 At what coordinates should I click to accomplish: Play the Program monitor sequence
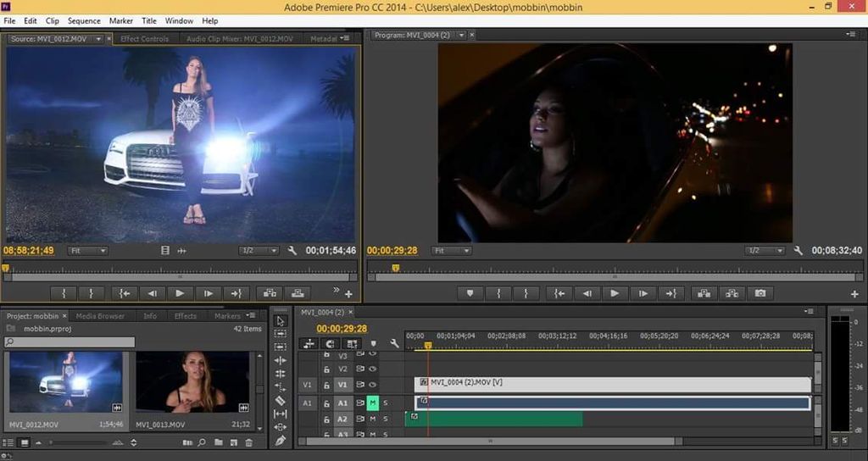point(615,293)
